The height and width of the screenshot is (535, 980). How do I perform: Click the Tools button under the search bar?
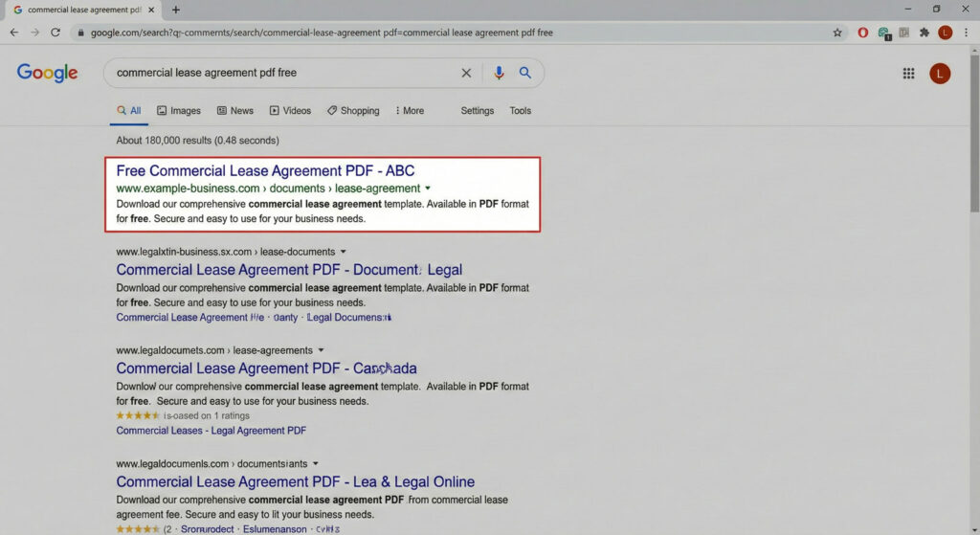(x=520, y=111)
